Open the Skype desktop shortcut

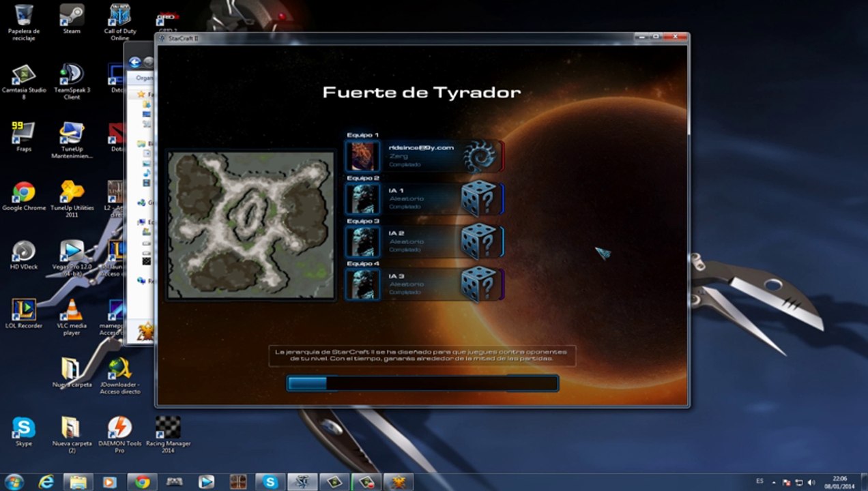[24, 432]
